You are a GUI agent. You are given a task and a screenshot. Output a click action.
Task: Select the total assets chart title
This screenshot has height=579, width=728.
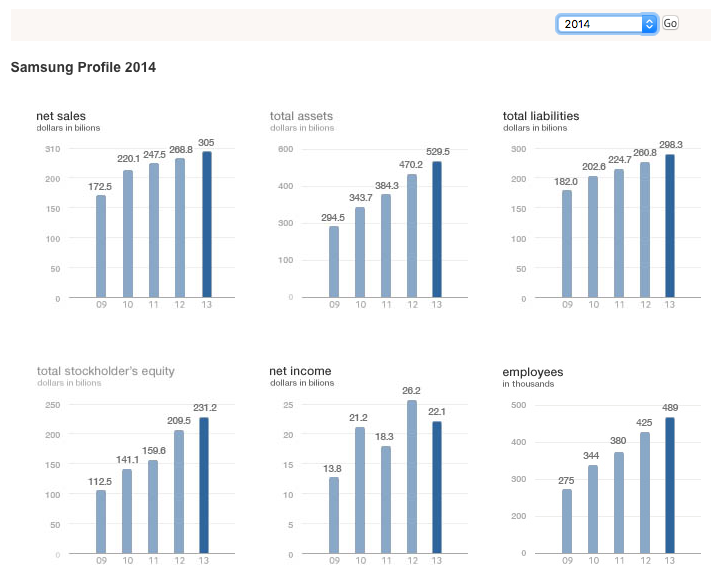pos(301,116)
